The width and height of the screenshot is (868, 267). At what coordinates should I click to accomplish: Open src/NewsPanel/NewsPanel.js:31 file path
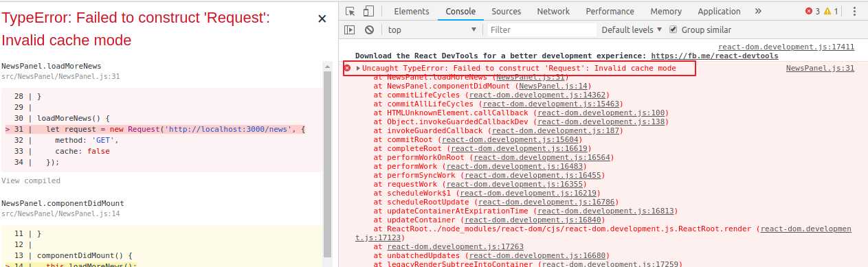(60, 77)
